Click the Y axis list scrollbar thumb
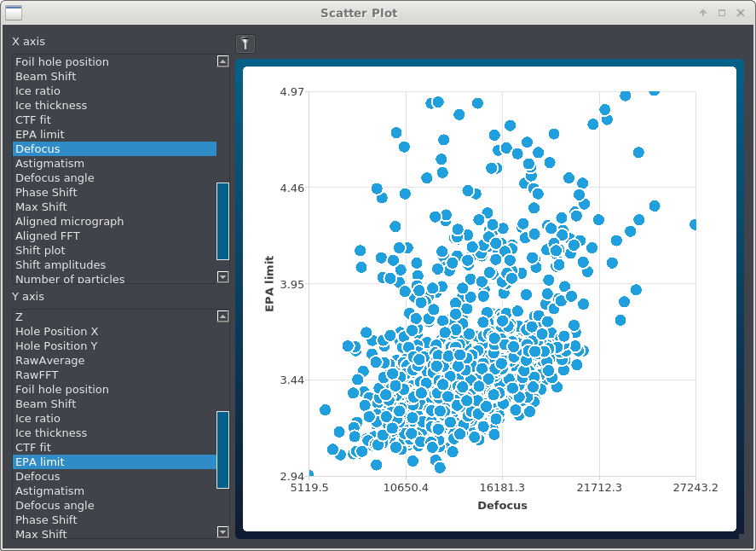The width and height of the screenshot is (756, 551). pos(222,449)
